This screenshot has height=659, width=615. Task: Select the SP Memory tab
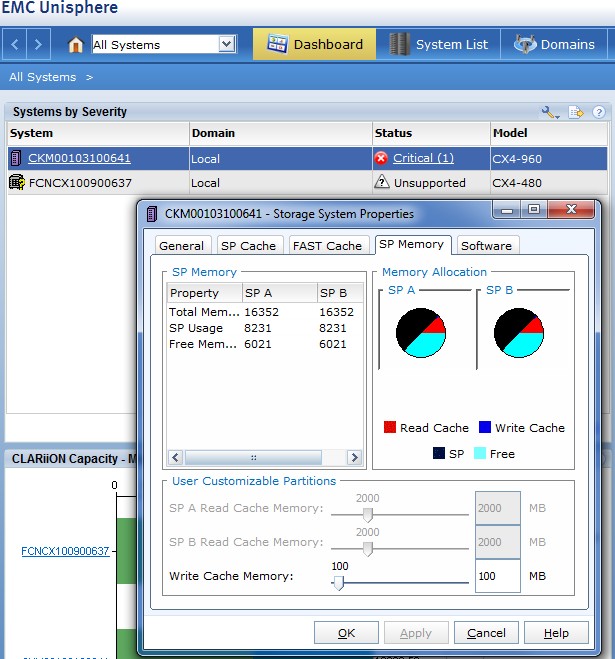click(412, 244)
